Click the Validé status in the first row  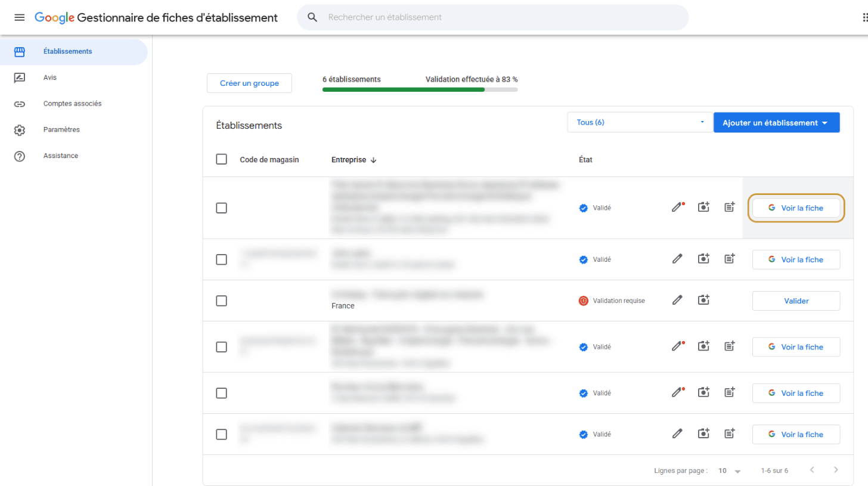point(602,208)
